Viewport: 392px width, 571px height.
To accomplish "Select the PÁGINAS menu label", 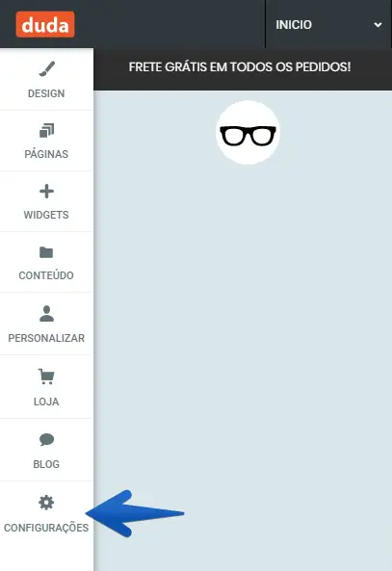I will click(x=46, y=154).
